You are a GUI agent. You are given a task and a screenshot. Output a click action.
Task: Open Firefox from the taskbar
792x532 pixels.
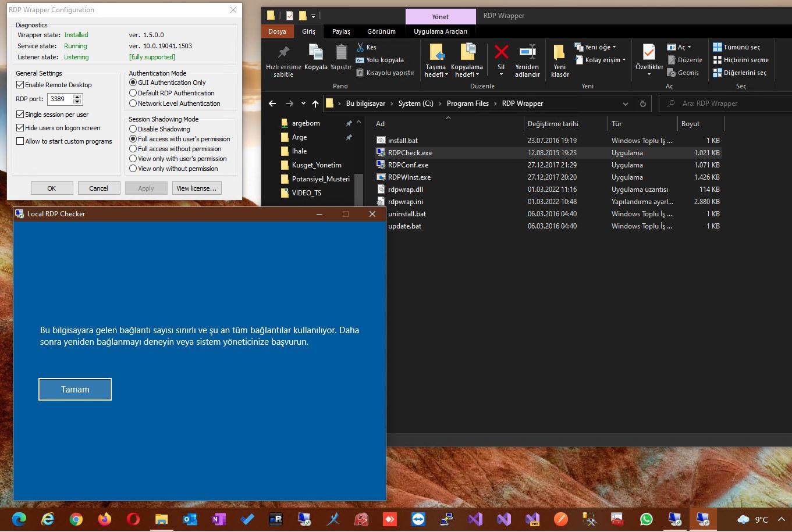tap(104, 519)
